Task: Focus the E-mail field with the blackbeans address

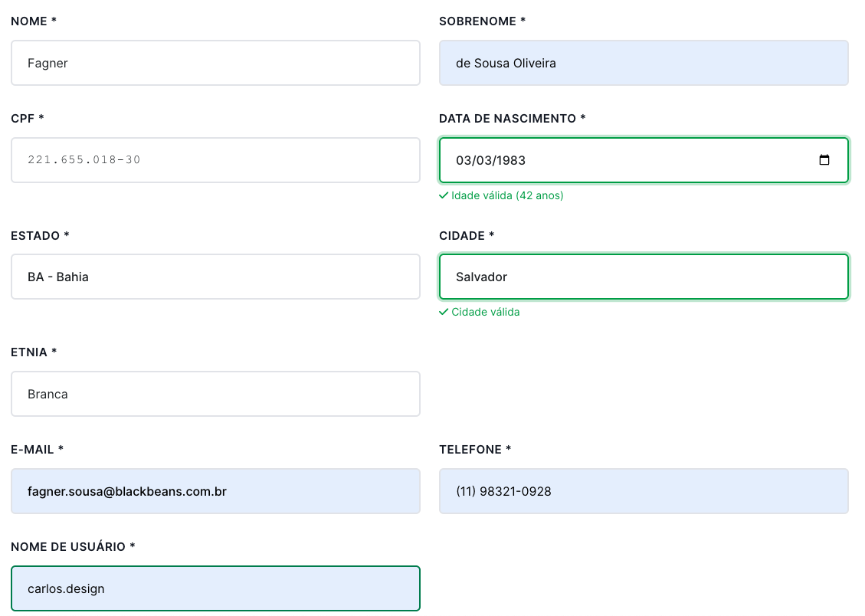Action: [215, 491]
